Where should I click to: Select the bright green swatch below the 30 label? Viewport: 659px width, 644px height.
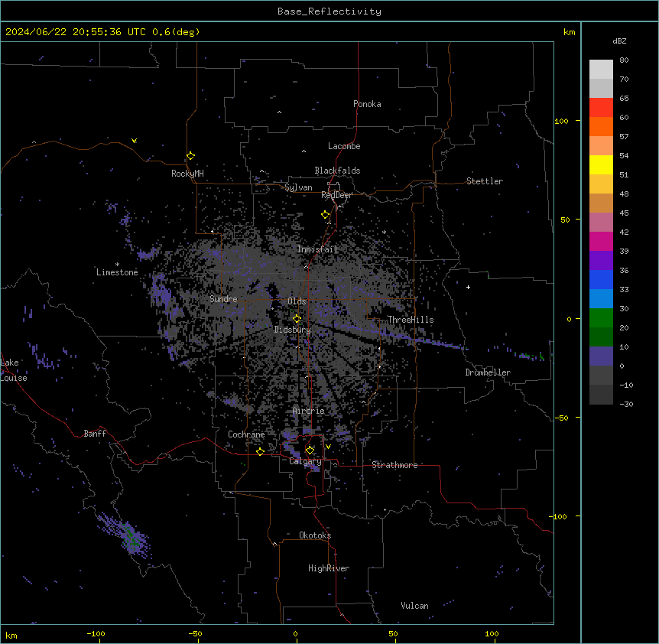tap(601, 318)
